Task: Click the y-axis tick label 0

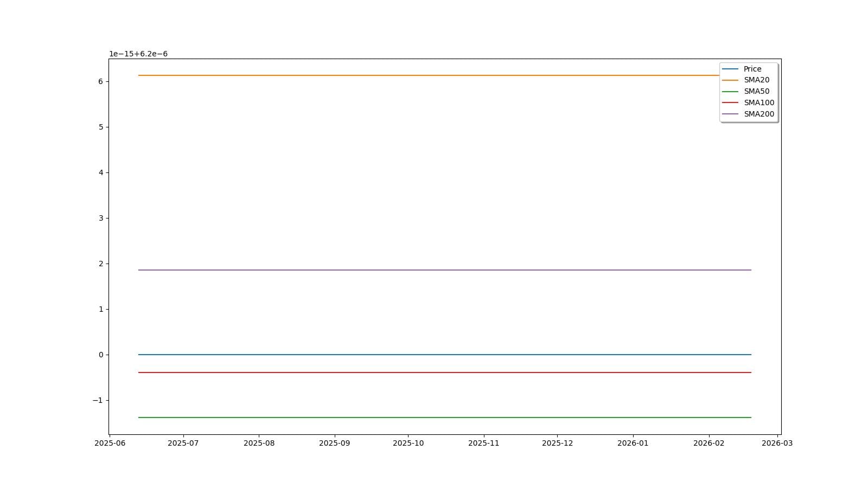Action: pos(100,355)
